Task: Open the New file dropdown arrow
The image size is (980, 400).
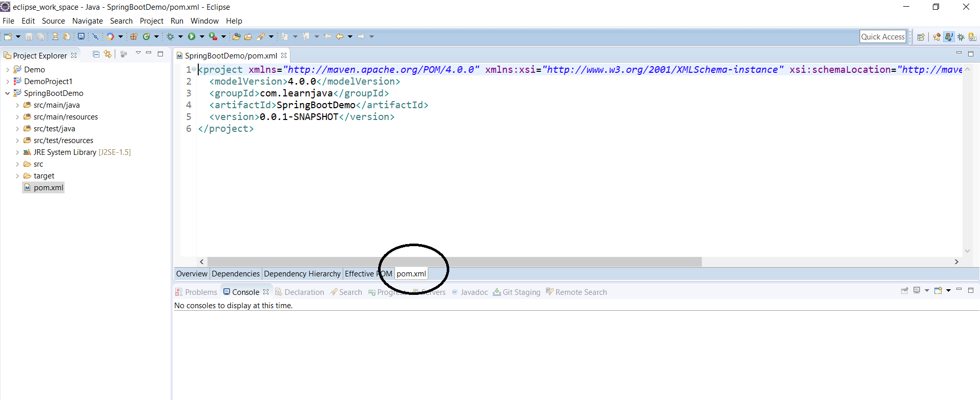Action: [18, 36]
